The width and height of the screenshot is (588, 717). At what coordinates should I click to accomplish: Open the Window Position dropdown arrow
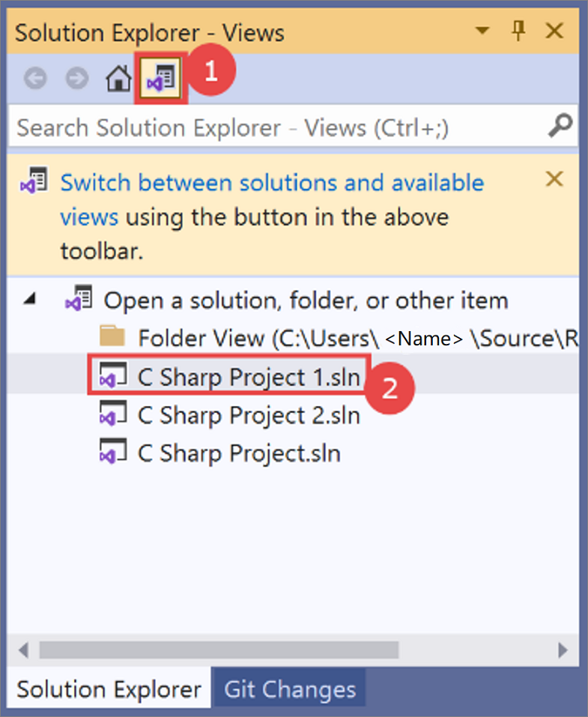482,31
